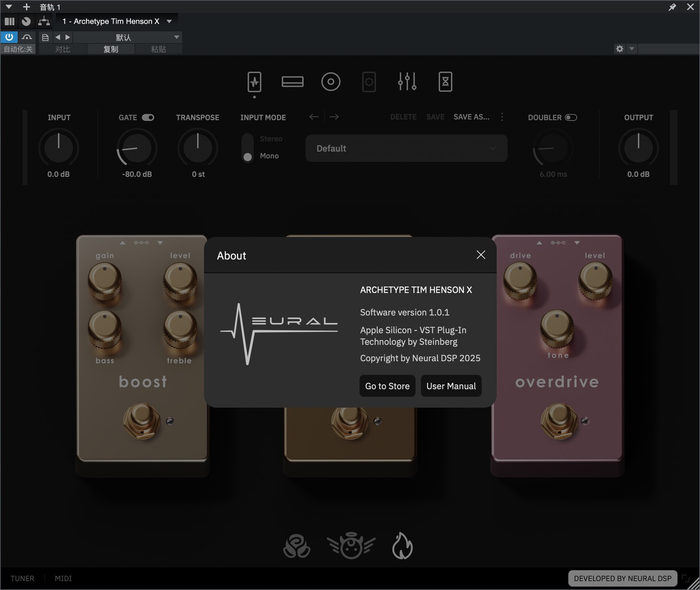Select the winged angel amp icon
This screenshot has height=590, width=700.
[351, 546]
